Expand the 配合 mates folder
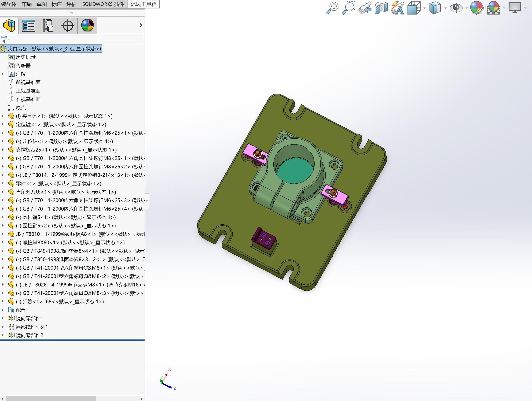The width and height of the screenshot is (532, 401). (3, 310)
